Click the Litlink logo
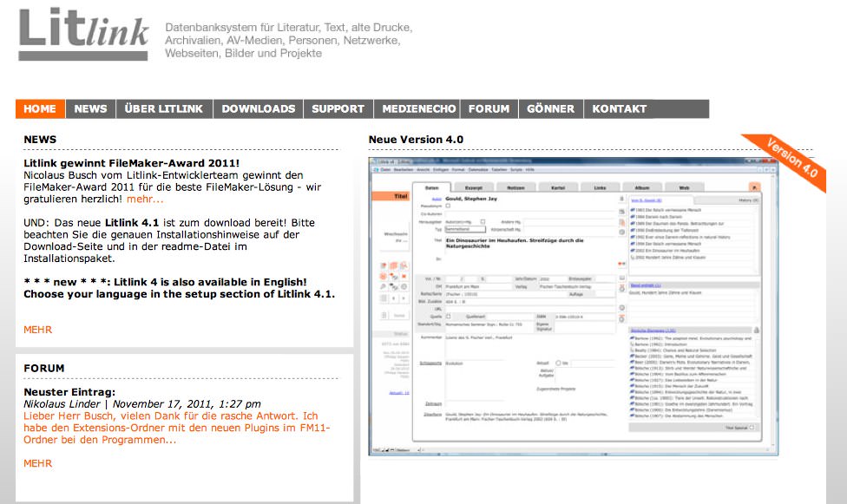The width and height of the screenshot is (847, 504). 83,34
